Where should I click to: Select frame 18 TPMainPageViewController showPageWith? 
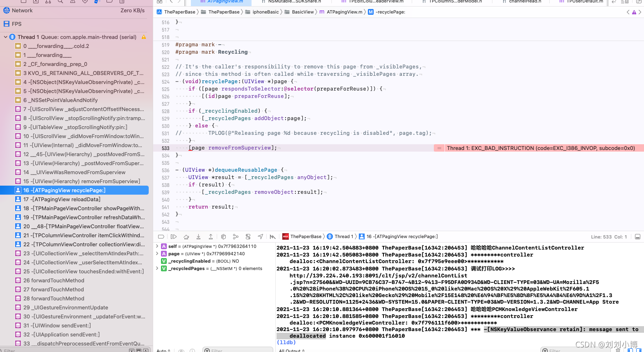pyautogui.click(x=74, y=208)
